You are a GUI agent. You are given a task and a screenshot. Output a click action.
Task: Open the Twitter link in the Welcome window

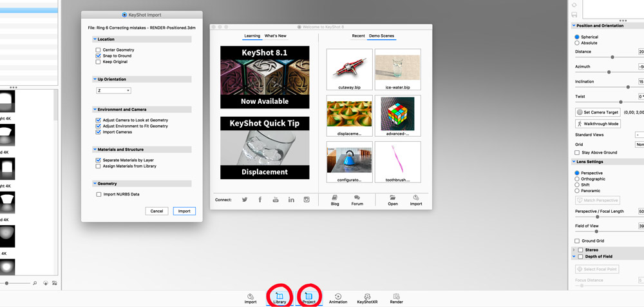point(244,199)
